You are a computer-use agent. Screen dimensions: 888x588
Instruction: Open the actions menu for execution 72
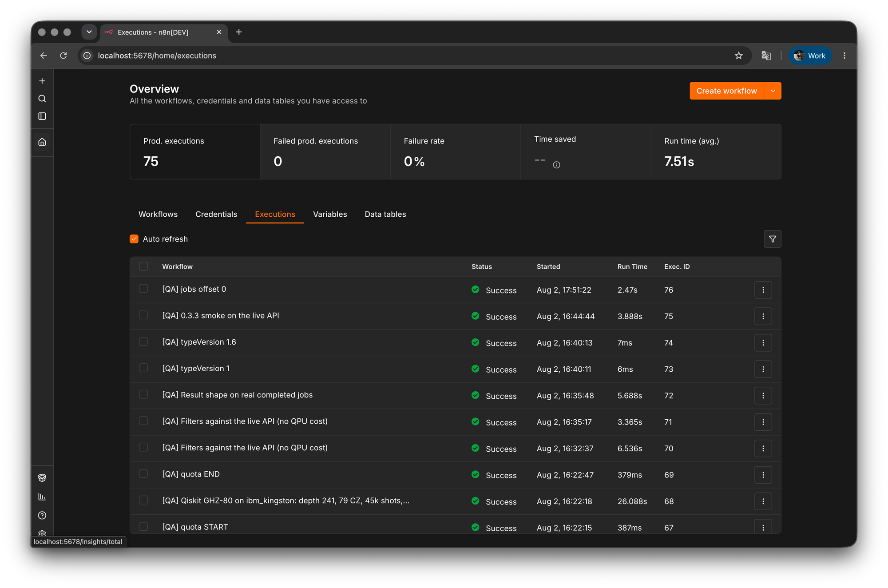[x=763, y=396]
